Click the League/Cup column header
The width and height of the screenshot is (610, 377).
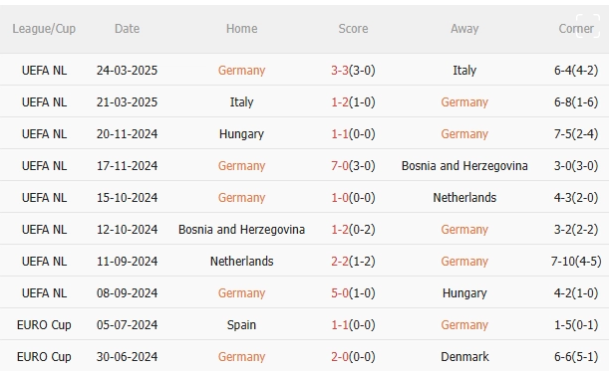point(44,29)
